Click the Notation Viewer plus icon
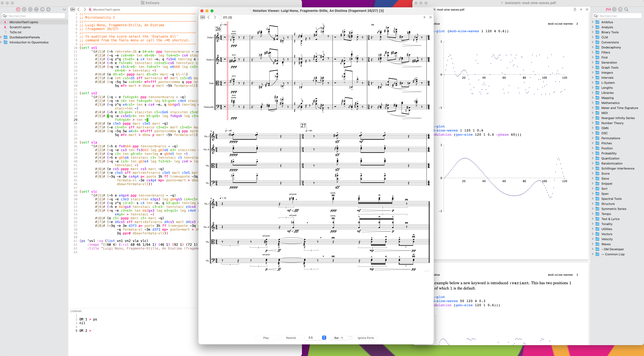The width and height of the screenshot is (644, 356). click(x=424, y=17)
